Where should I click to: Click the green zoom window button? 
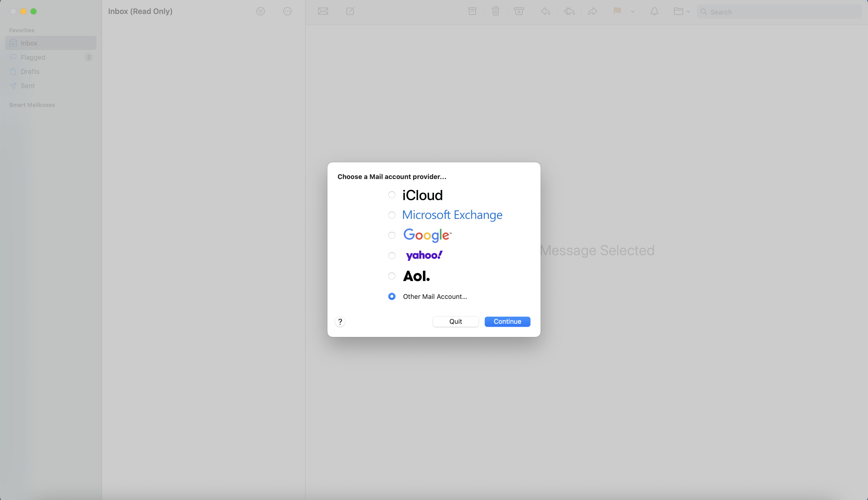tap(34, 11)
